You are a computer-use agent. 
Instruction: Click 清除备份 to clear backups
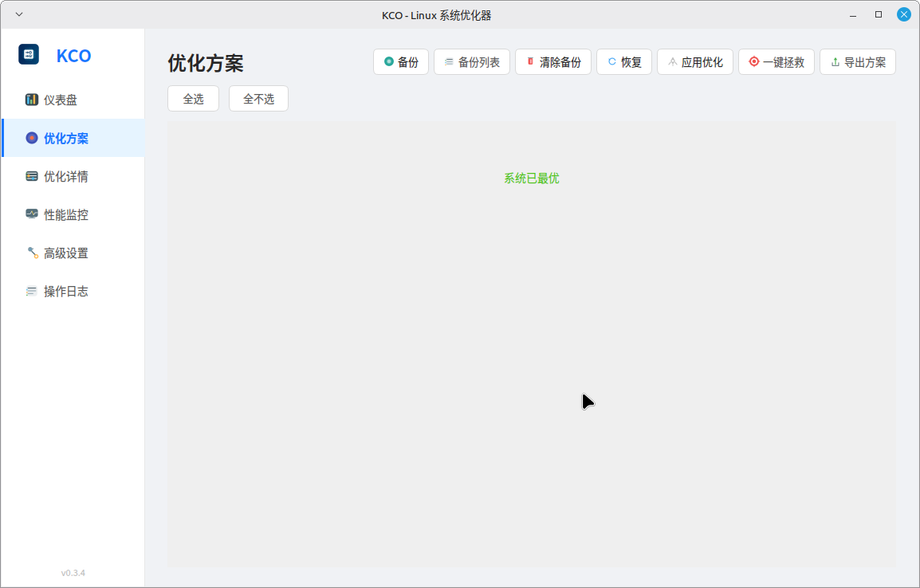[553, 62]
